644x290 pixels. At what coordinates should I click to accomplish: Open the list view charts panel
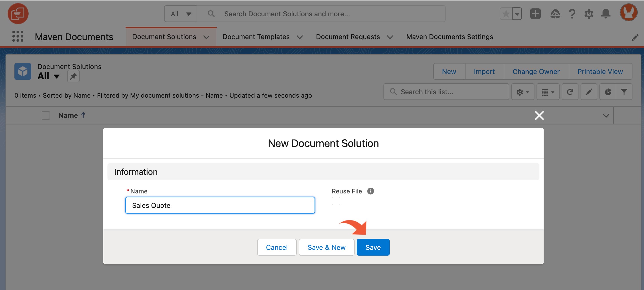(608, 92)
